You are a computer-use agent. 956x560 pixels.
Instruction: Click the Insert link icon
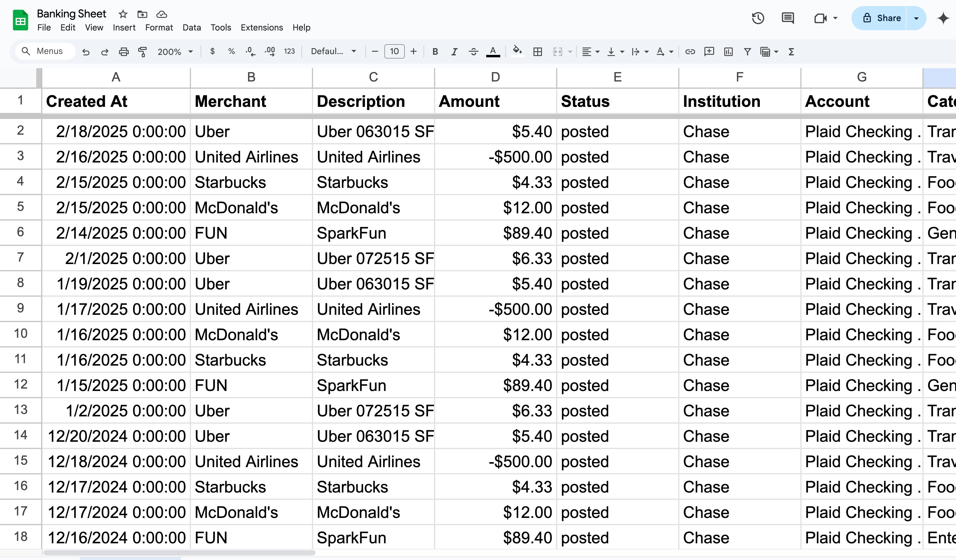[690, 52]
